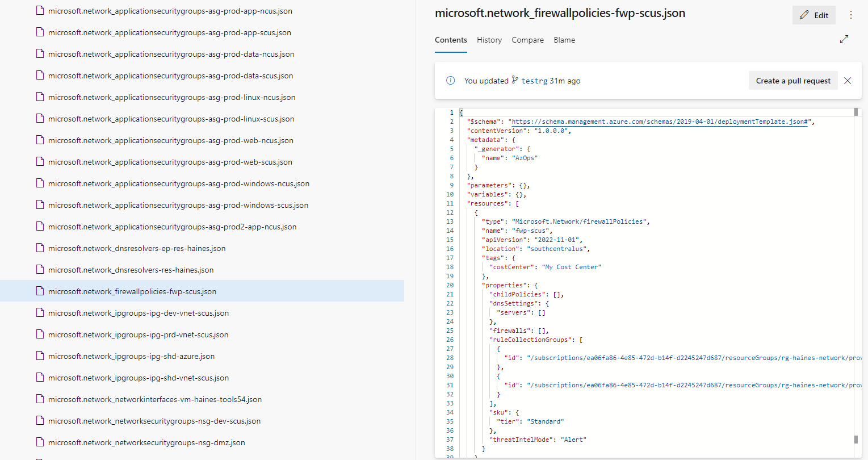Open the Edit pencil icon

tap(805, 15)
